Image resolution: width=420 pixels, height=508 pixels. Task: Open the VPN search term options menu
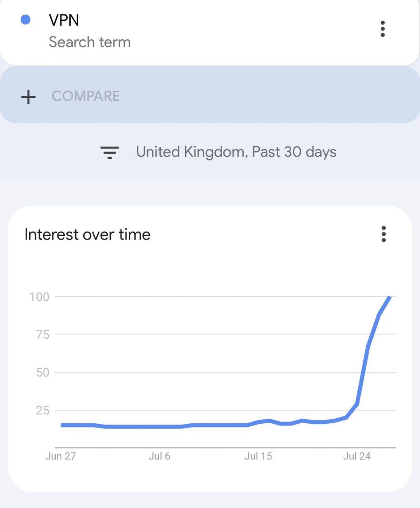(x=382, y=29)
